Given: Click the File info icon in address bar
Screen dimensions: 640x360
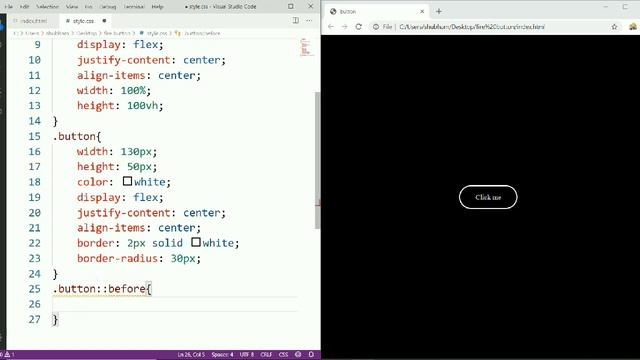Looking at the screenshot, I should 376,27.
